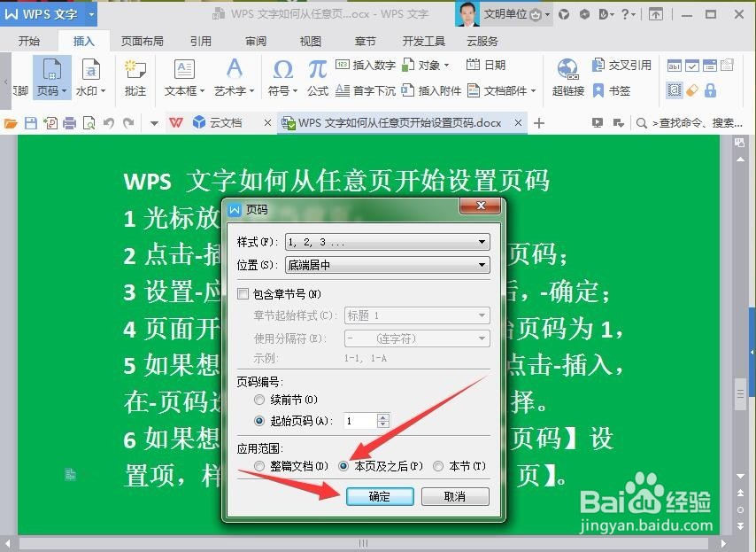Close the 云文档 tab
756x552 pixels.
pyautogui.click(x=267, y=123)
